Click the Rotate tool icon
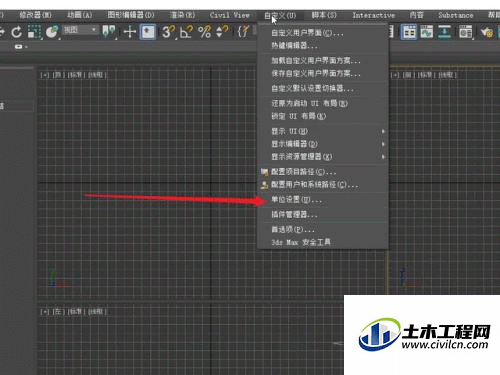 (x=16, y=32)
